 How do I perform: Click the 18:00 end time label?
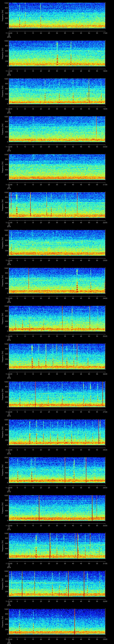105,71
